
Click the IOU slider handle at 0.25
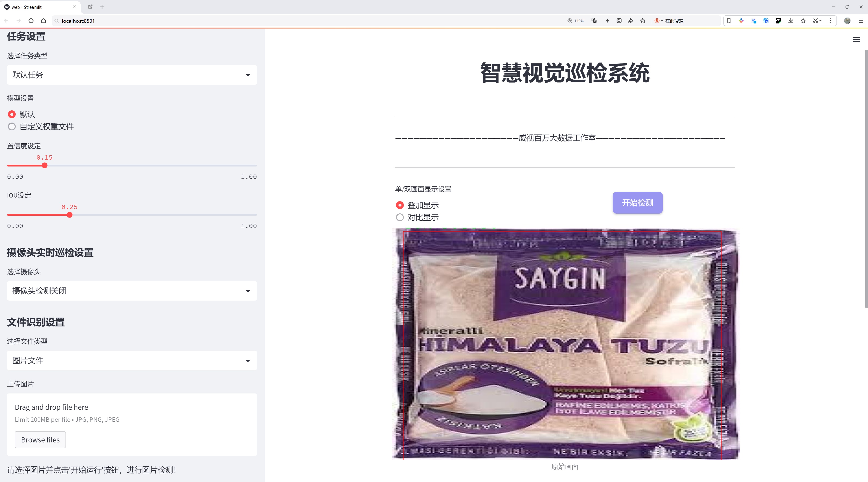click(69, 215)
